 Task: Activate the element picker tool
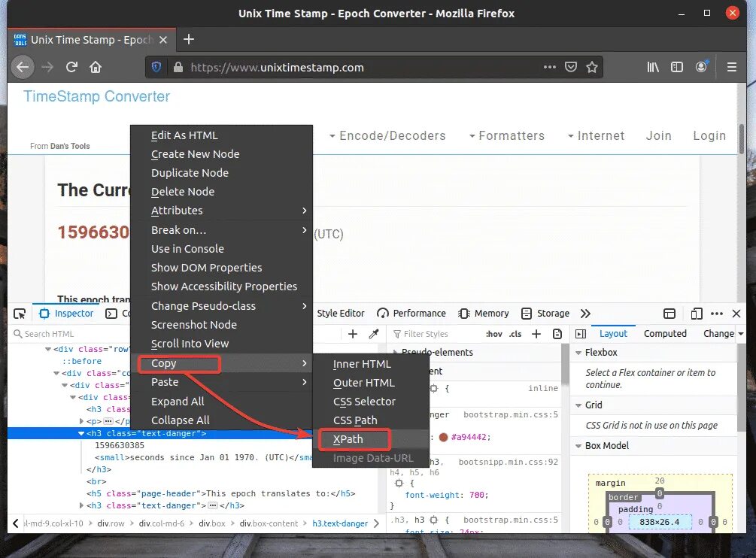coord(20,314)
